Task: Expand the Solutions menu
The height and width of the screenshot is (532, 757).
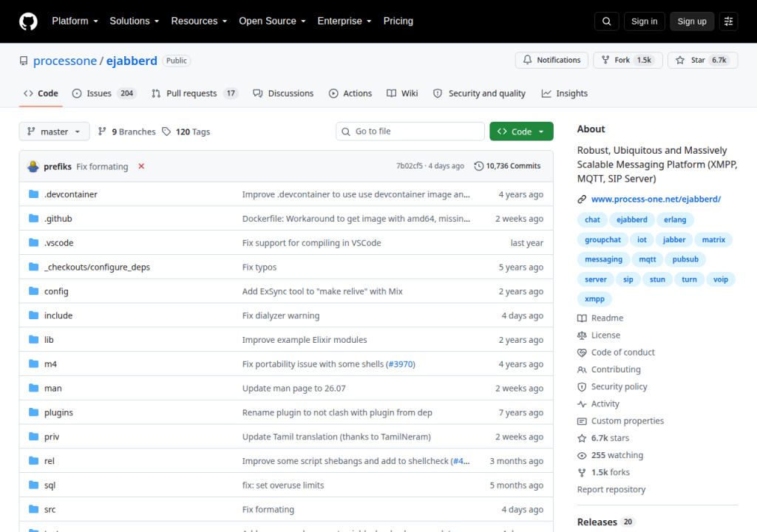Action: click(x=135, y=21)
